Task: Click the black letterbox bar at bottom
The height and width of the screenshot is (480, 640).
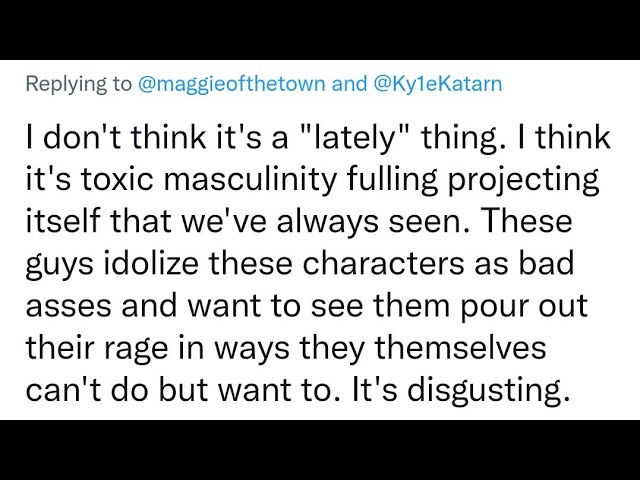Action: (x=320, y=450)
